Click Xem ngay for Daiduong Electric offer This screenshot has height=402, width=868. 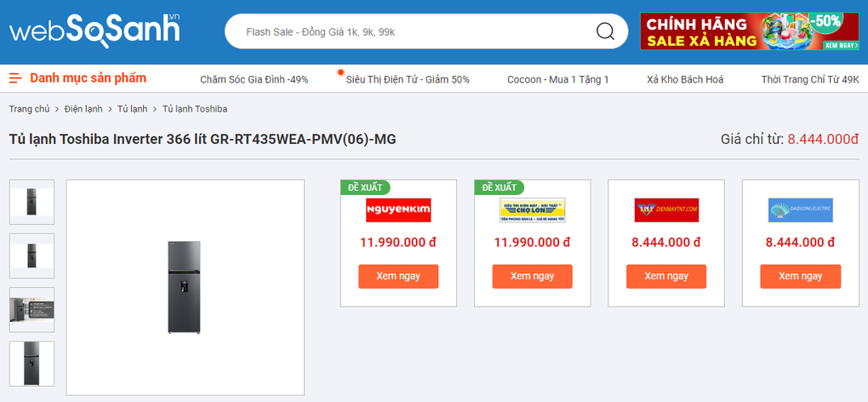pyautogui.click(x=801, y=276)
